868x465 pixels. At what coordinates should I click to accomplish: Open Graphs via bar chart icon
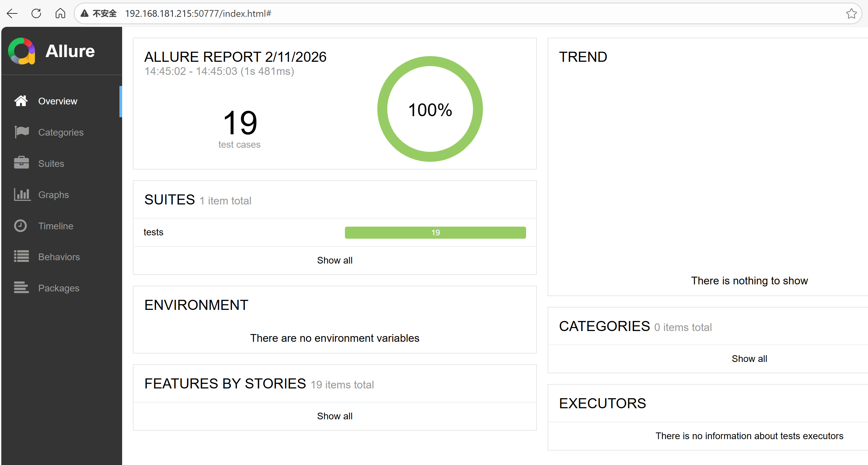click(x=22, y=195)
